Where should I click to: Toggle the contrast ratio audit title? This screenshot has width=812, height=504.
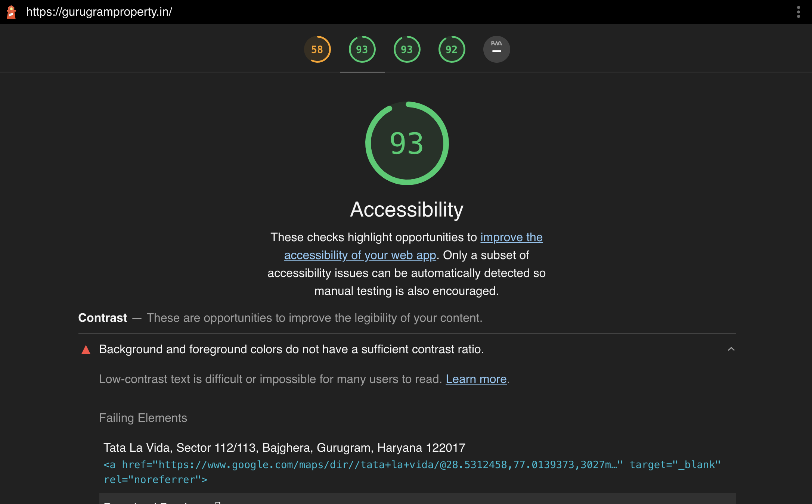(291, 349)
